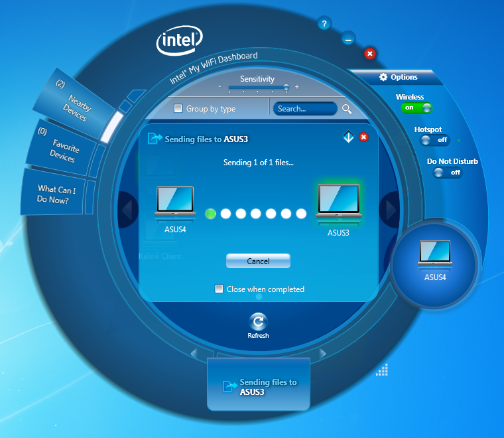Click the magnifying glass search icon
Screen dimensions: 504x438
tap(347, 109)
